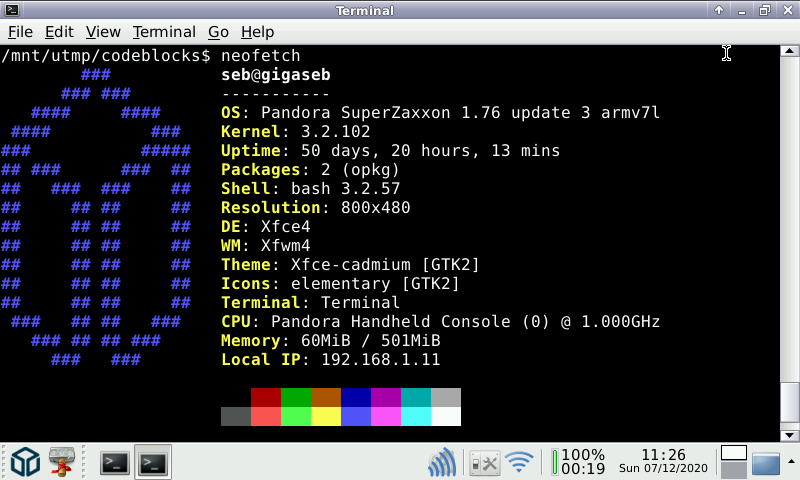Image resolution: width=800 pixels, height=480 pixels.
Task: Open the Terminal menu in the menu bar
Action: tap(164, 32)
